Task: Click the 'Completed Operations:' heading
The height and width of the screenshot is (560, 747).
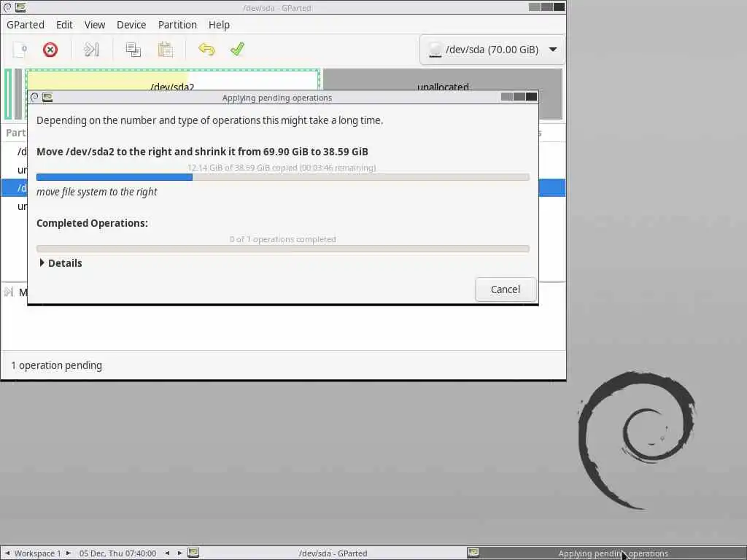Action: (x=92, y=223)
